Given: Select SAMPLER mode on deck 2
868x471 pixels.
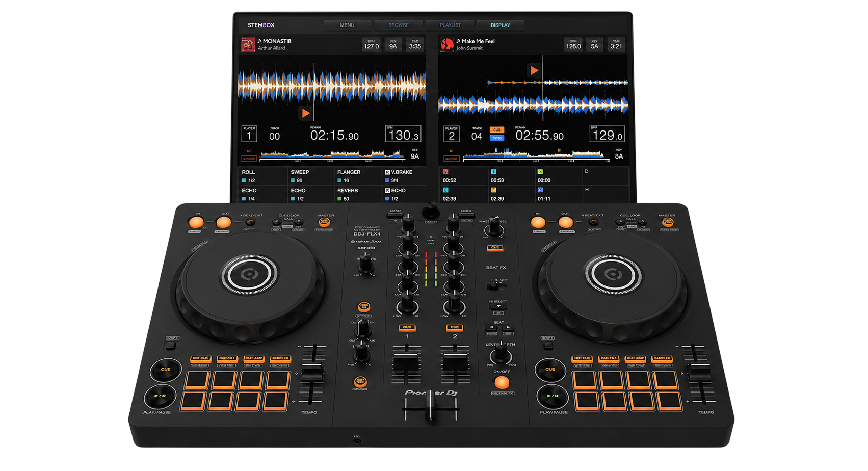Looking at the screenshot, I should coord(662,359).
